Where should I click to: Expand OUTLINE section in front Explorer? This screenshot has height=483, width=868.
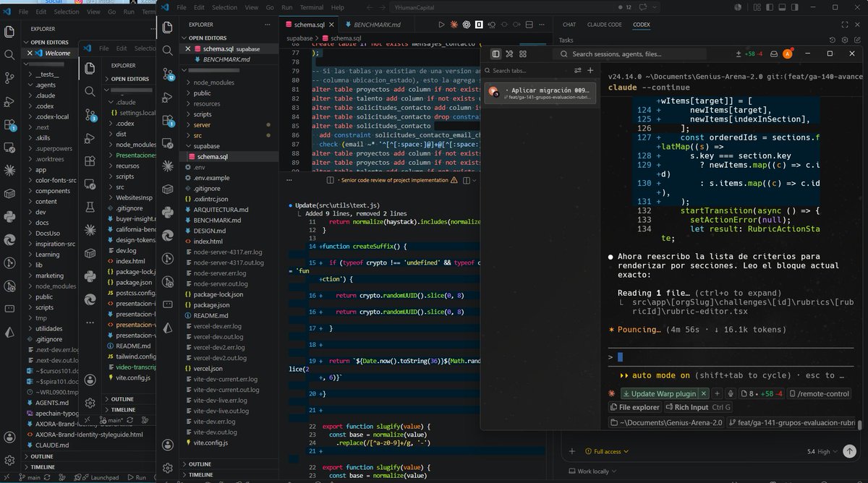point(200,463)
